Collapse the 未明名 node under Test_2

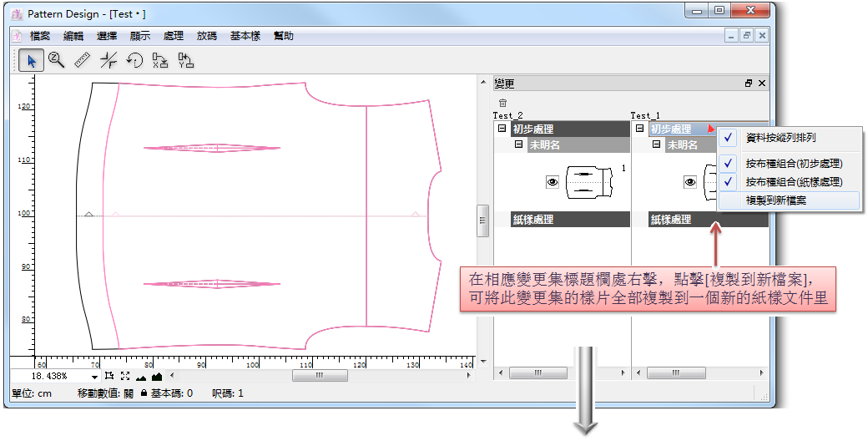(518, 144)
